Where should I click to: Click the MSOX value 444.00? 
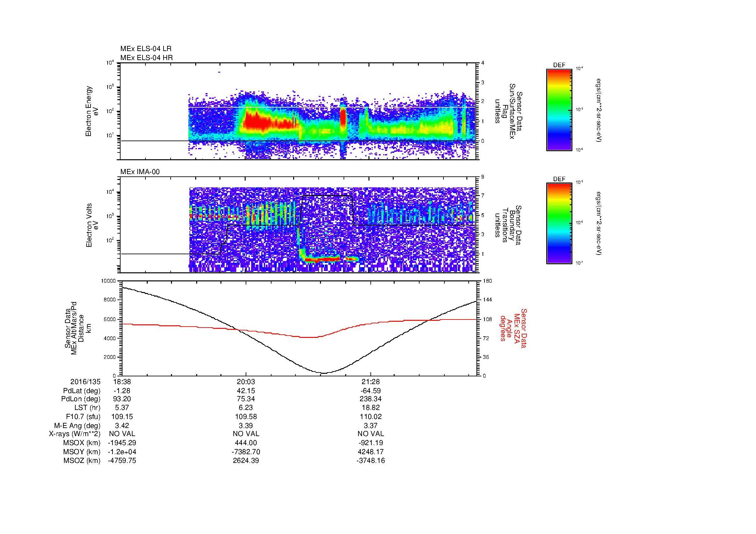pos(246,443)
